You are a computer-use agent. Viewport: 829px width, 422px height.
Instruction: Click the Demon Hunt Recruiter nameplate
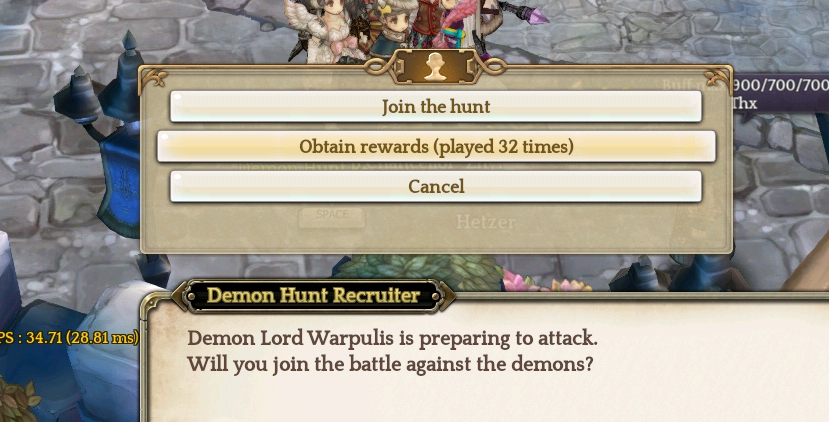[314, 295]
